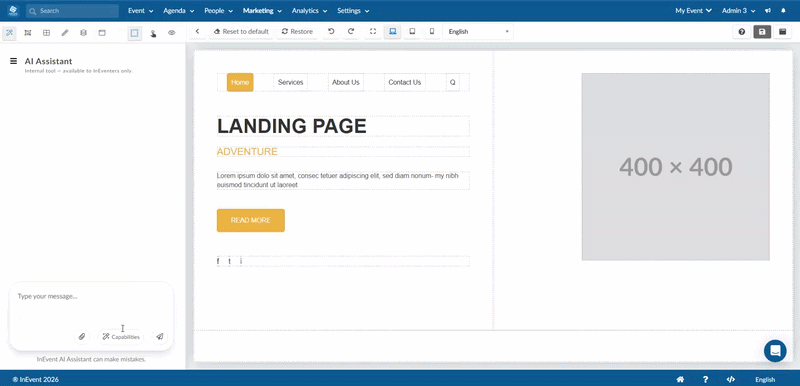Select the pencil edit tool
800x386 pixels.
tap(65, 33)
